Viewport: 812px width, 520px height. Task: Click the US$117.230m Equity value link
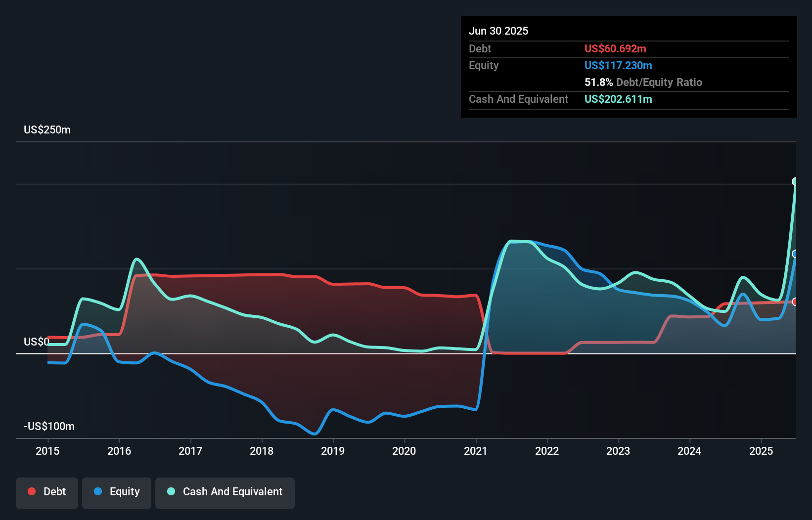point(618,65)
